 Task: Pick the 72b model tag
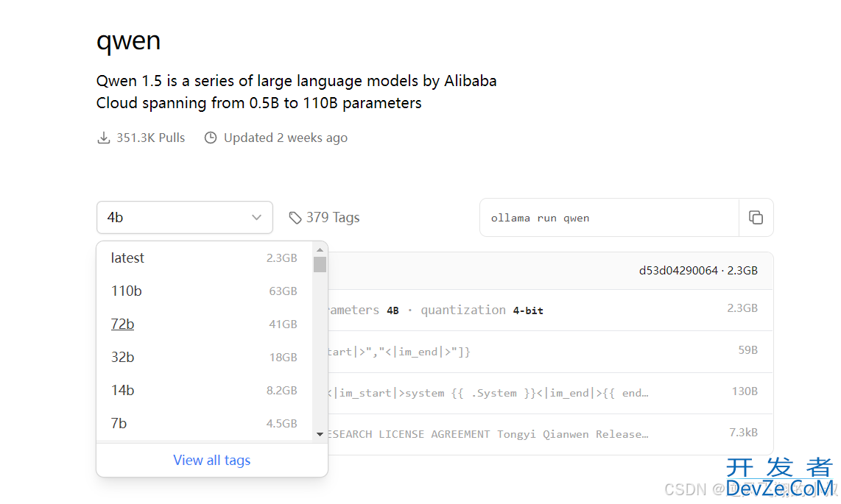(204, 324)
